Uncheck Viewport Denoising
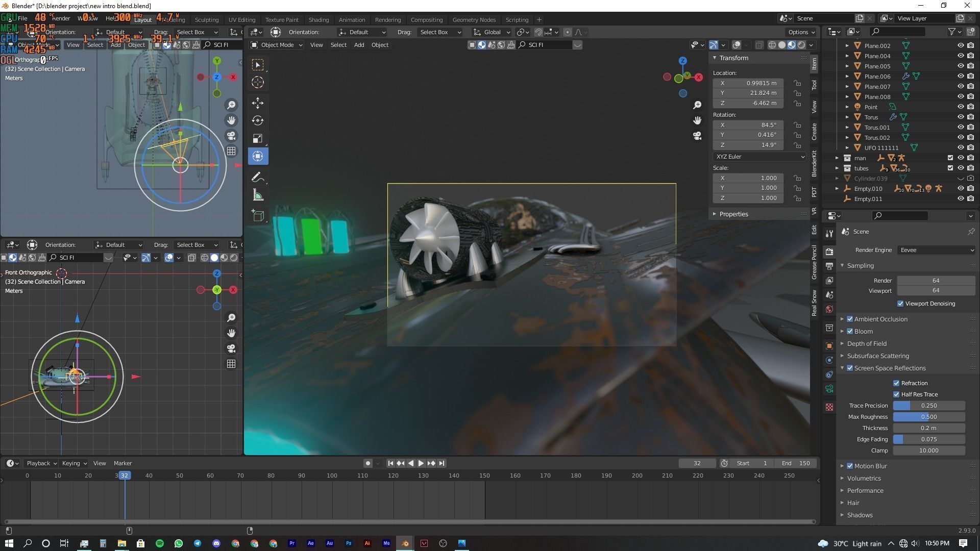The height and width of the screenshot is (551, 980). [x=900, y=304]
